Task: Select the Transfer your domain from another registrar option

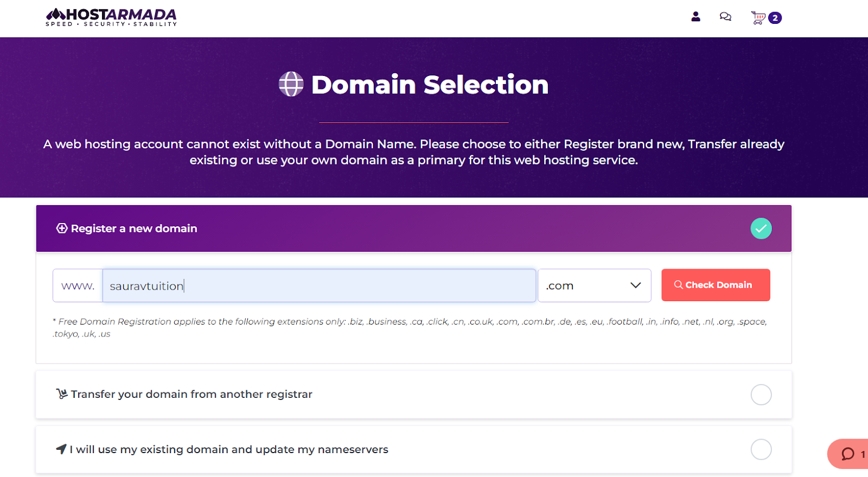Action: point(191,395)
